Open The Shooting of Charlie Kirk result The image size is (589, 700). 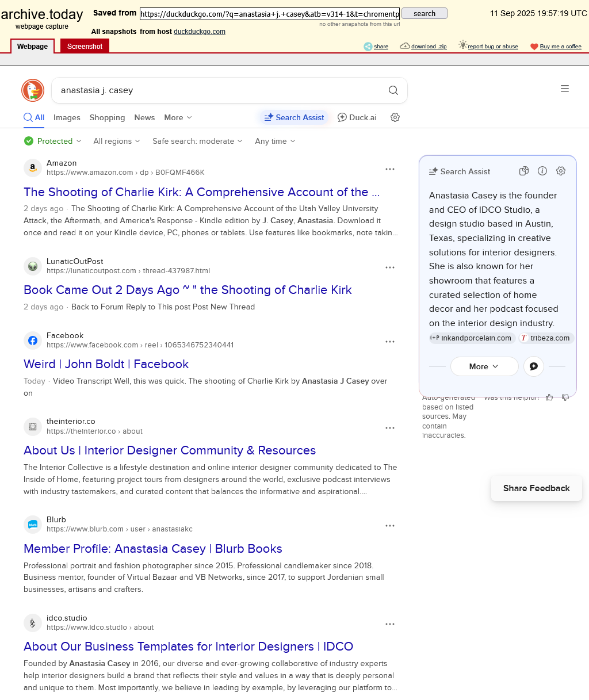click(201, 192)
